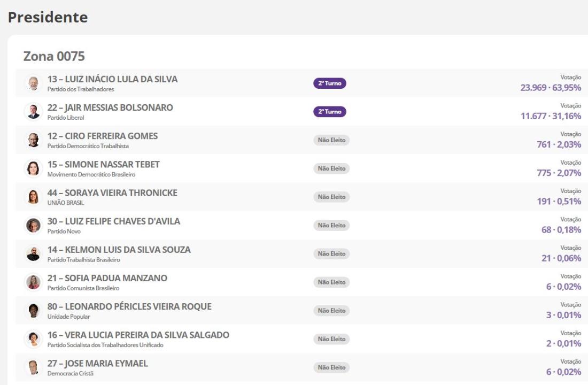Click Não Eleito badge for Simone Tebet

pyautogui.click(x=331, y=168)
